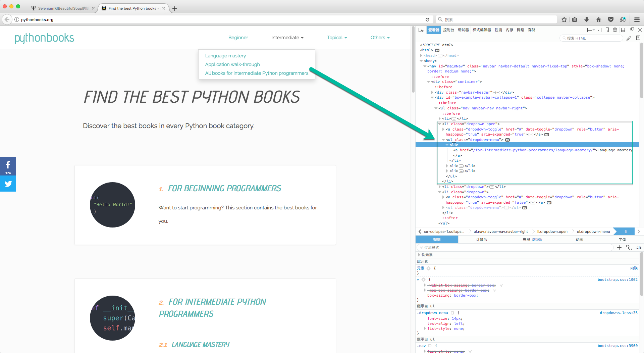644x353 pixels.
Task: Open the bookmarks library icon in browser toolbar
Action: click(575, 19)
